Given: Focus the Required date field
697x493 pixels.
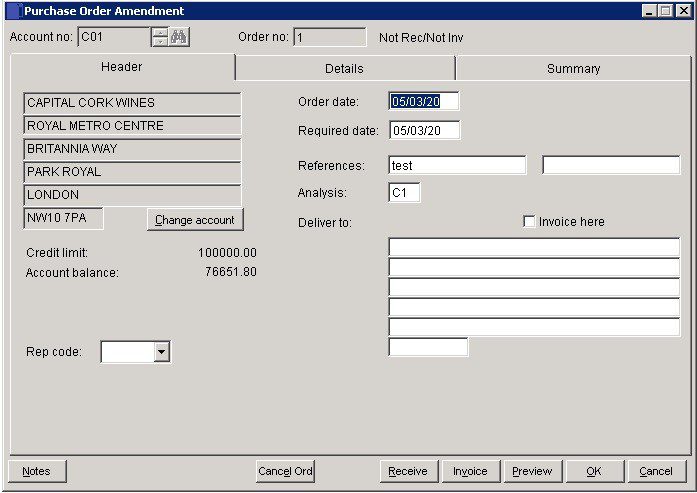Looking at the screenshot, I should [x=425, y=130].
